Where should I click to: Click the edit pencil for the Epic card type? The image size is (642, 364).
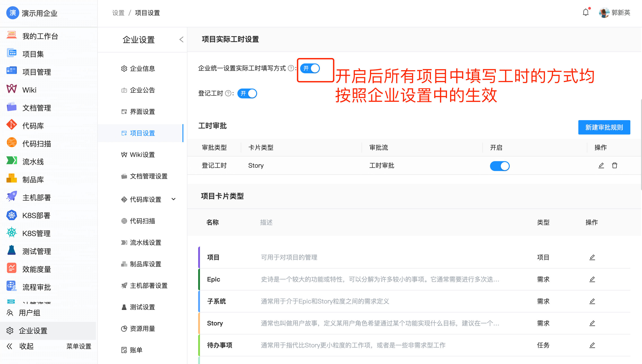(592, 279)
